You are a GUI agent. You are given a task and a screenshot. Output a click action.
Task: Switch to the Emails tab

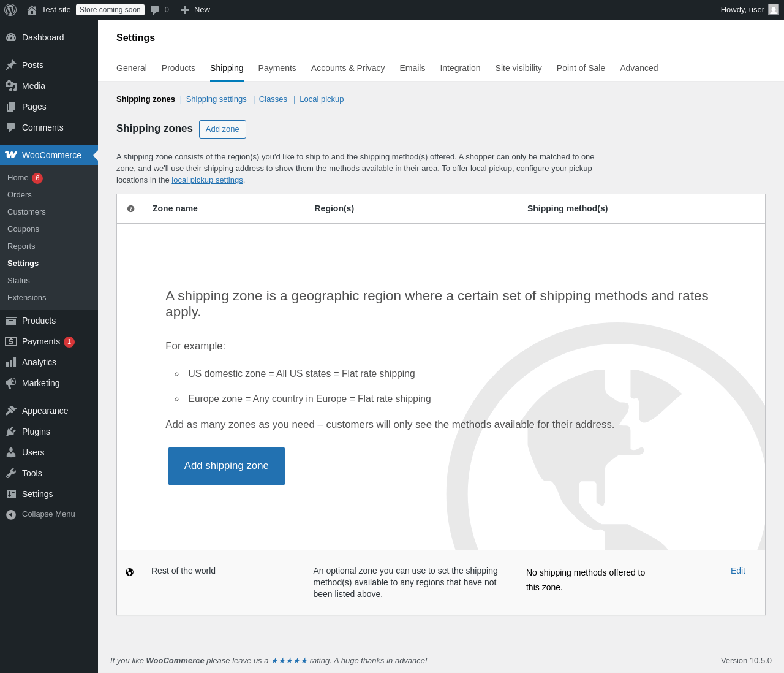click(x=412, y=68)
